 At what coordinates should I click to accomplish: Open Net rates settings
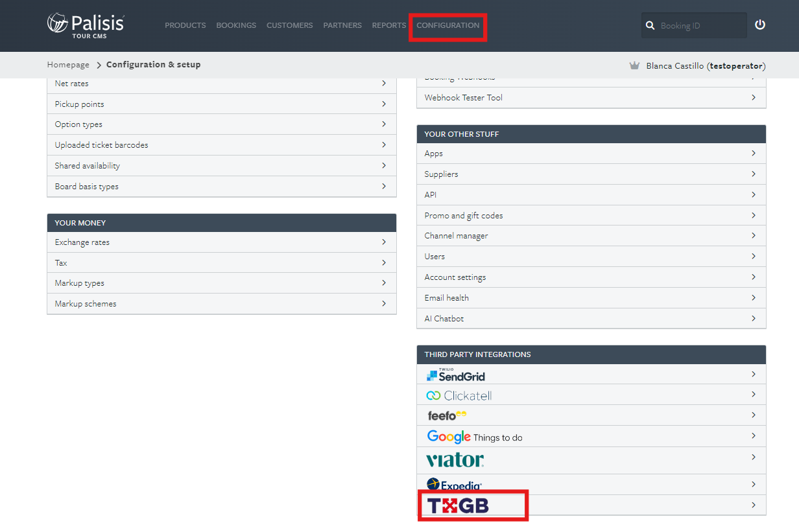pyautogui.click(x=222, y=84)
